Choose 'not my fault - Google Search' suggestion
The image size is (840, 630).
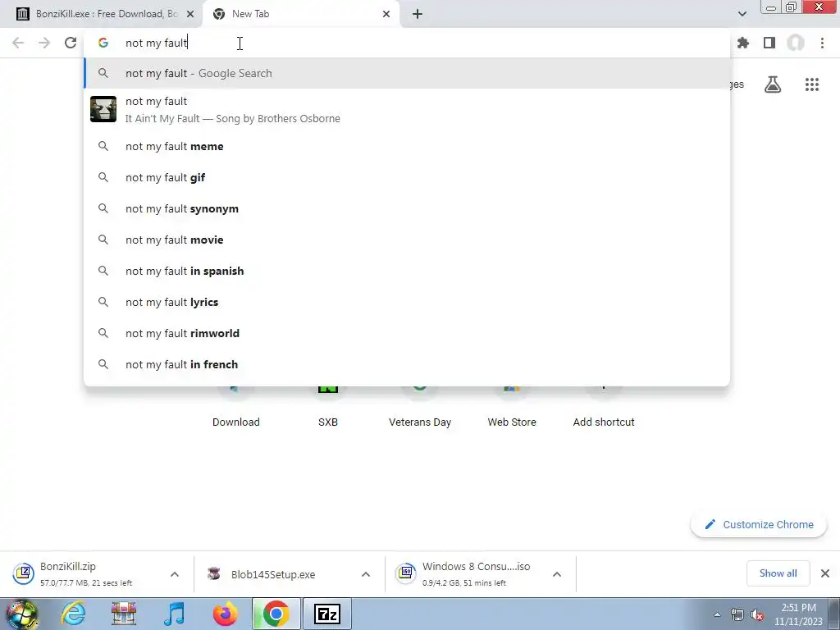[x=407, y=73]
